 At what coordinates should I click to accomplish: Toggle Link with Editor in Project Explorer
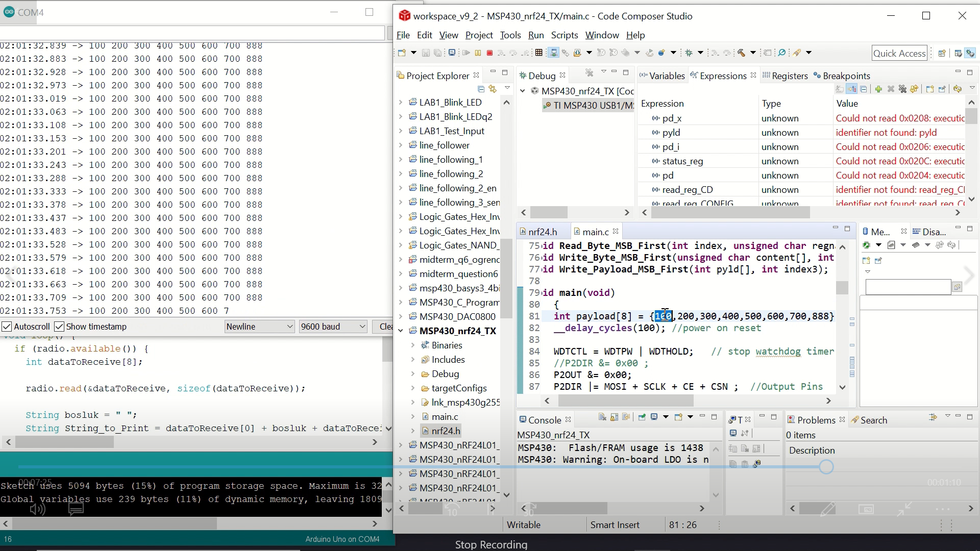coord(493,89)
